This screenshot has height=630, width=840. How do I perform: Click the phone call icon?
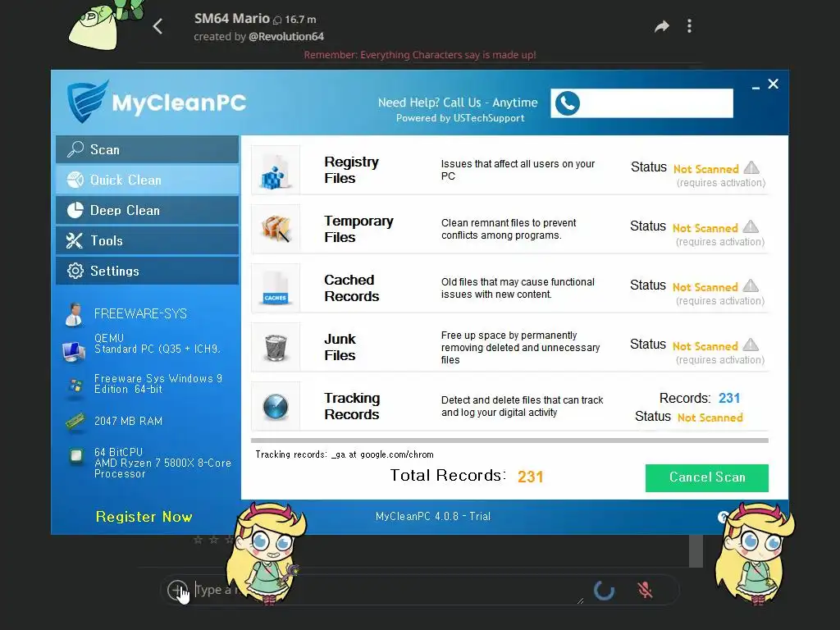tap(568, 103)
